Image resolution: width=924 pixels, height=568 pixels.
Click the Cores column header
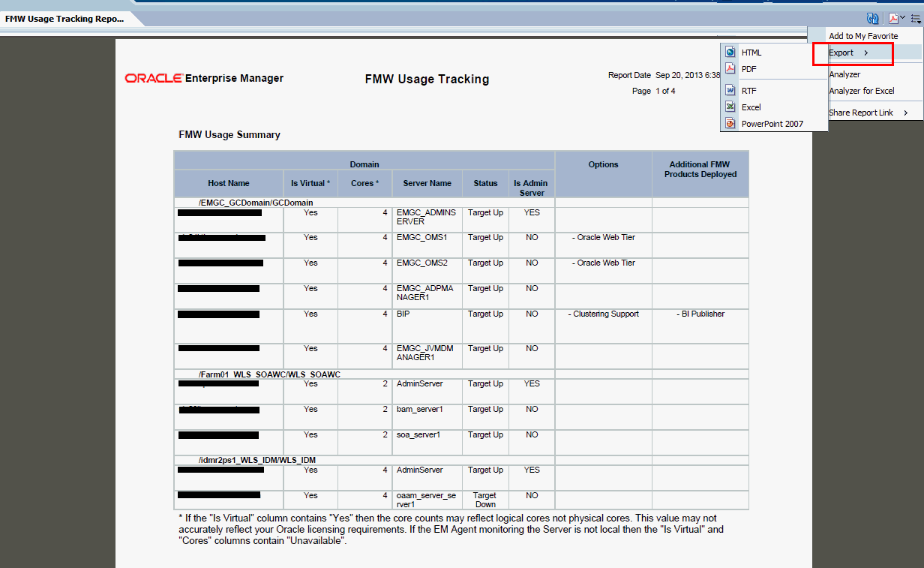(364, 183)
